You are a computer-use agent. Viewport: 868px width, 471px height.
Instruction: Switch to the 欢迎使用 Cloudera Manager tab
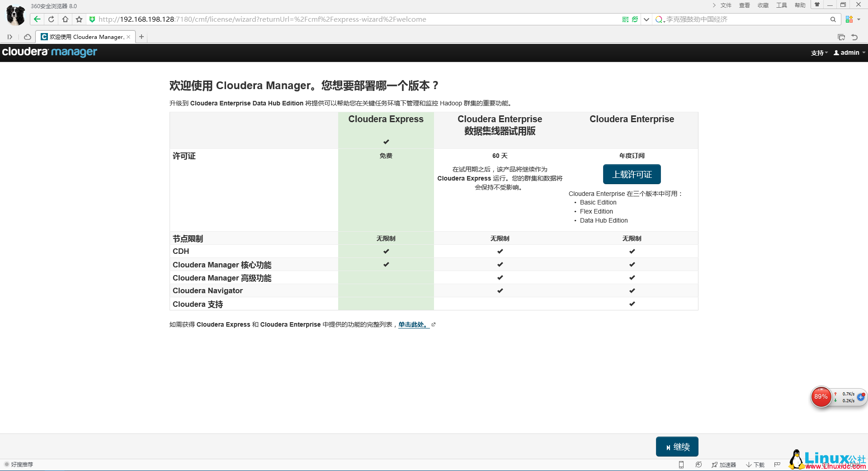click(84, 37)
